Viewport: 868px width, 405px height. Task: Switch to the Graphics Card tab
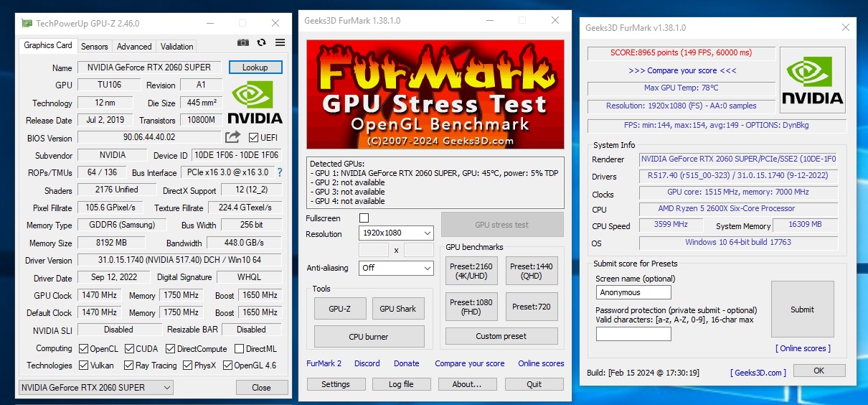click(48, 45)
